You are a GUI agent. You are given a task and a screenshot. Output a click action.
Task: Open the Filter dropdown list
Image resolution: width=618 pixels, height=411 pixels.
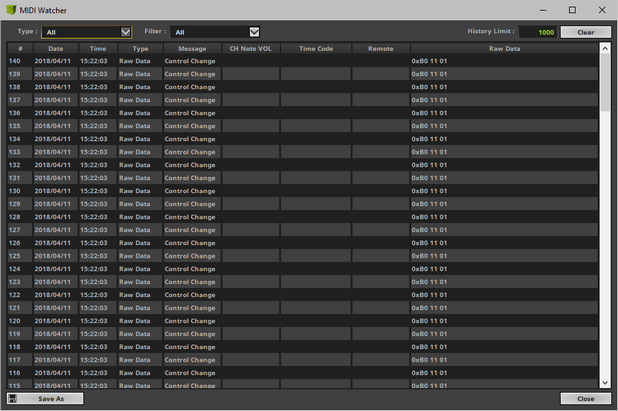[215, 32]
